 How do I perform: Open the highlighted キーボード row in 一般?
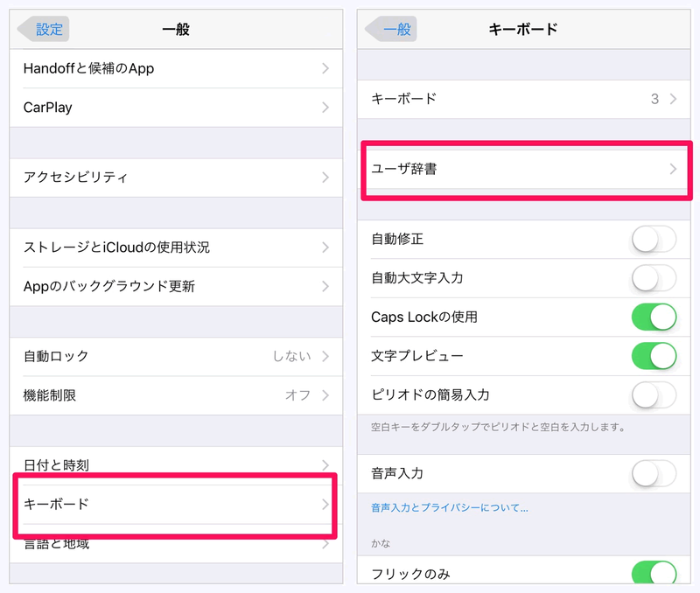(176, 505)
